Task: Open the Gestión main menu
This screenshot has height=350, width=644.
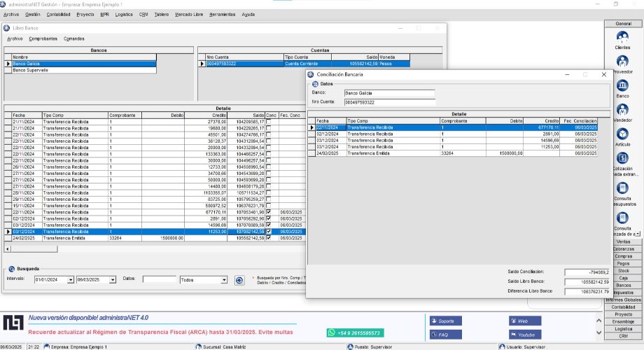Action: coord(32,15)
